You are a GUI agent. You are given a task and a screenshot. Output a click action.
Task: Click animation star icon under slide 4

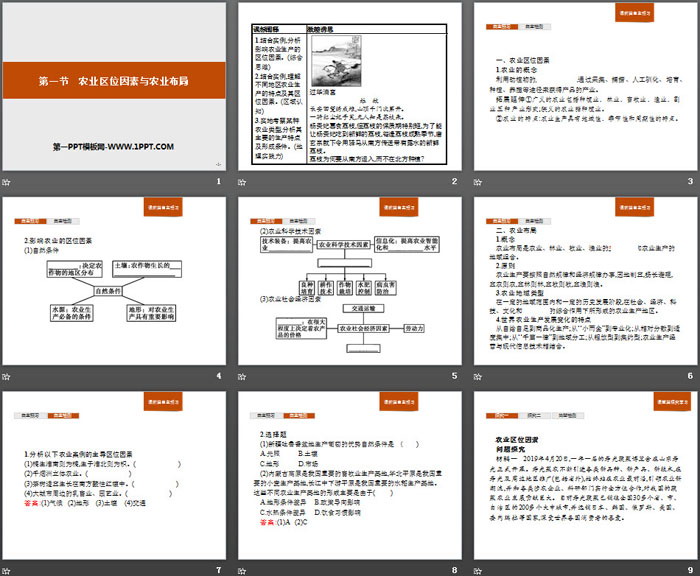tap(6, 377)
